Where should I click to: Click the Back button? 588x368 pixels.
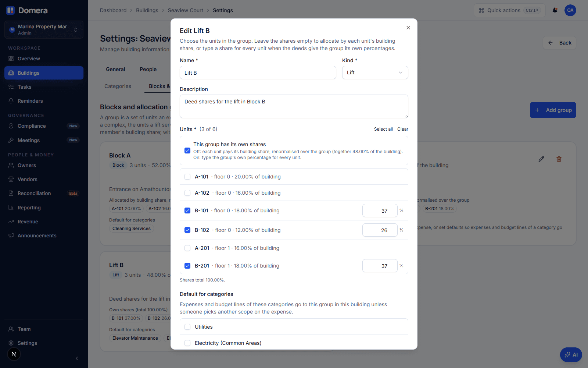point(559,43)
